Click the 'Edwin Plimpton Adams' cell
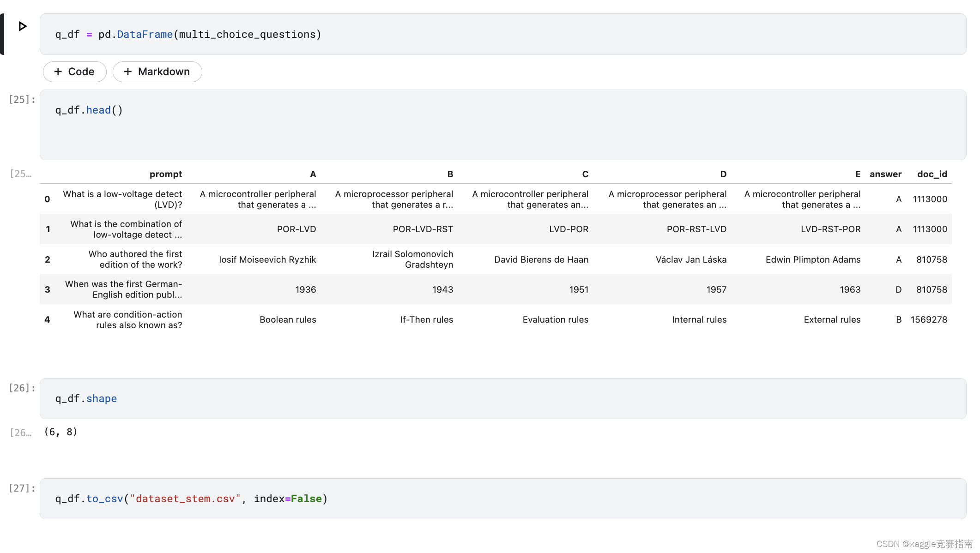This screenshot has width=980, height=553. point(813,259)
